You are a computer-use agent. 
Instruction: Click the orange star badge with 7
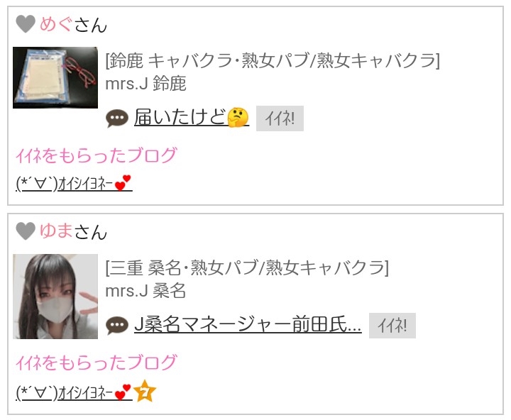pyautogui.click(x=145, y=391)
